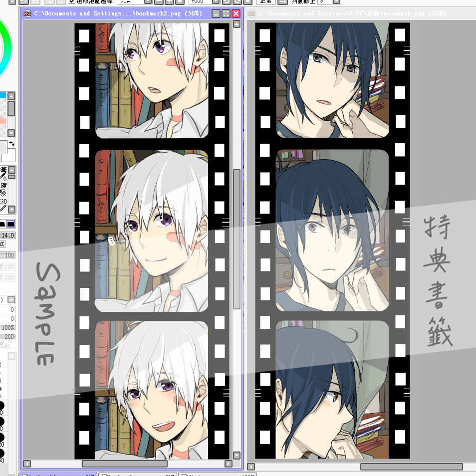Click the bookmark.png window horizontal scrollbar thumb
This screenshot has width=476, height=476.
click(x=412, y=467)
